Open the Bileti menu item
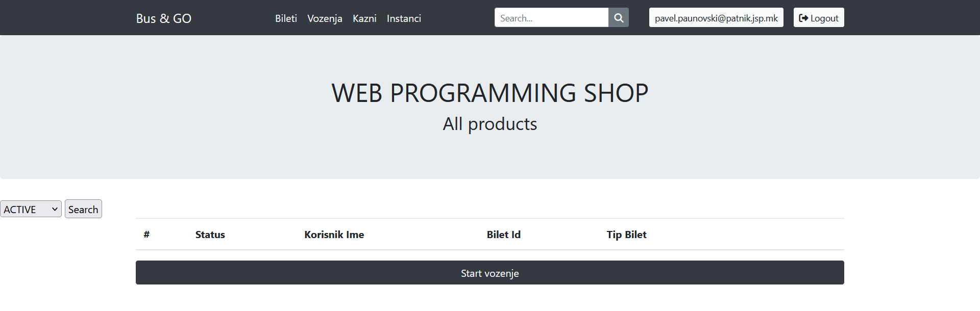980x311 pixels. click(286, 18)
